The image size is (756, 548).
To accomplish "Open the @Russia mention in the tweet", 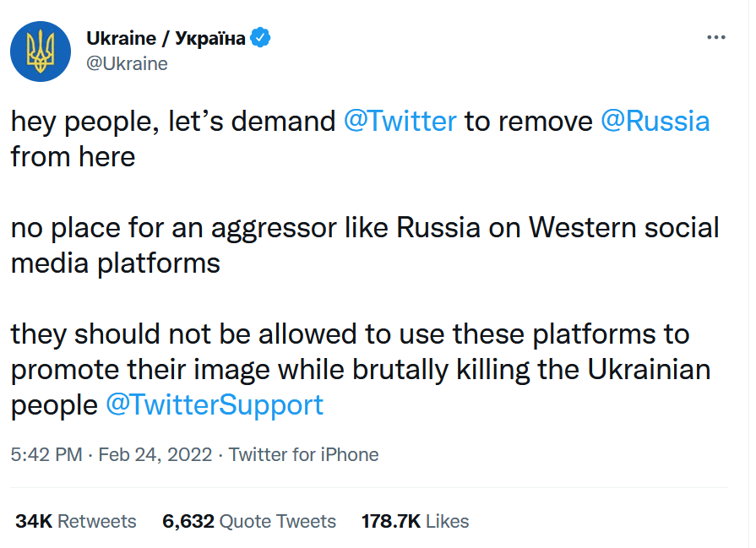I will 655,122.
